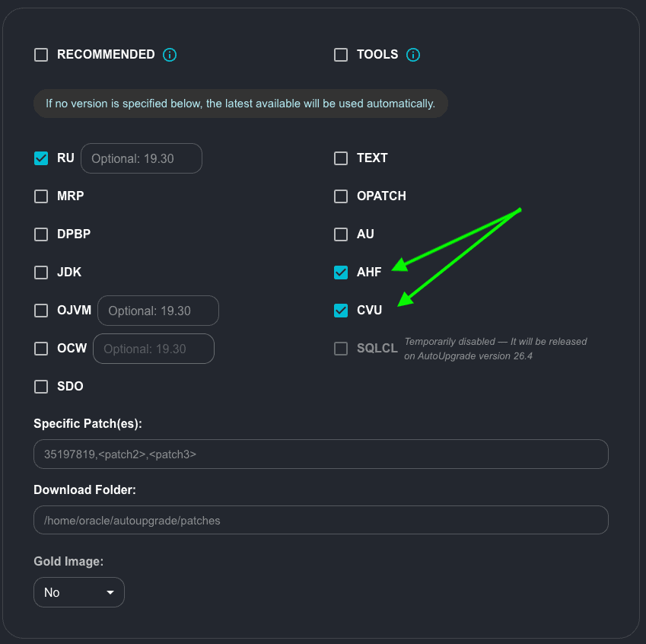Enable the OPATCH checkbox
This screenshot has height=644, width=646.
(x=341, y=196)
